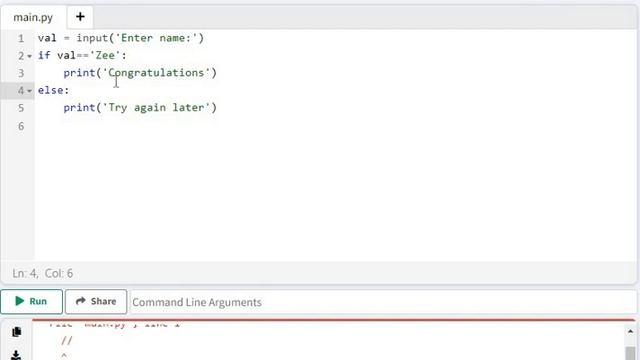Place cursor in 'Enter name:' string

point(156,38)
